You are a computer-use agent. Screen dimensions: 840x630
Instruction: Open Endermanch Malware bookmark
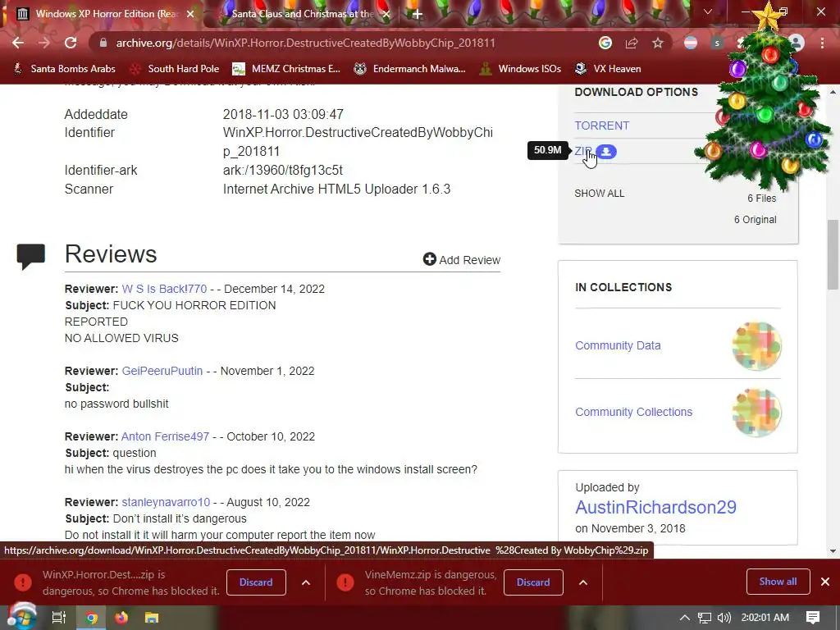[x=410, y=69]
